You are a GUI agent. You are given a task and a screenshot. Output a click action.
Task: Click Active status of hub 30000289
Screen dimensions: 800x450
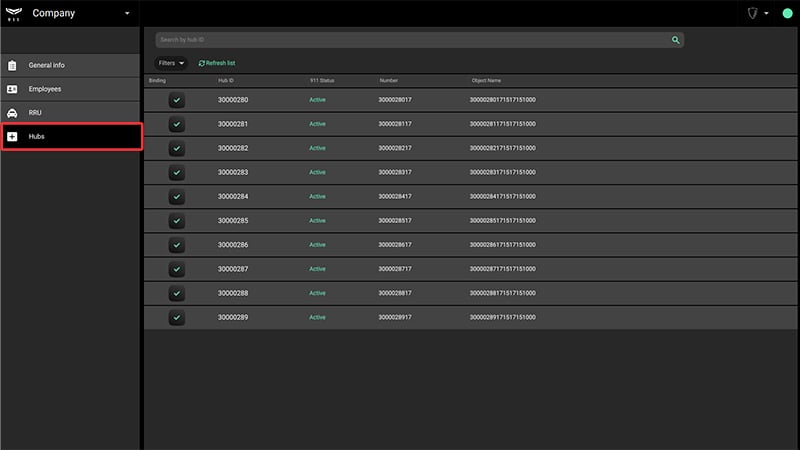coord(317,317)
